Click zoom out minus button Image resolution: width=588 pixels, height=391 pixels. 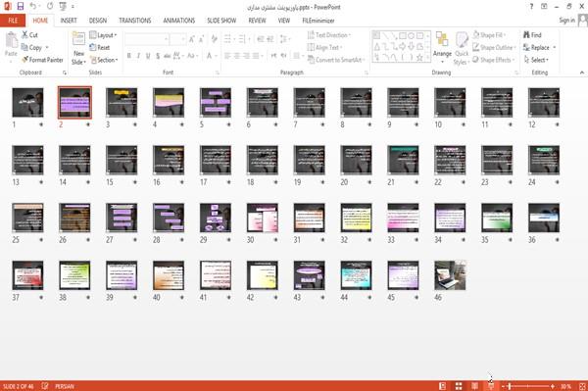click(x=504, y=386)
